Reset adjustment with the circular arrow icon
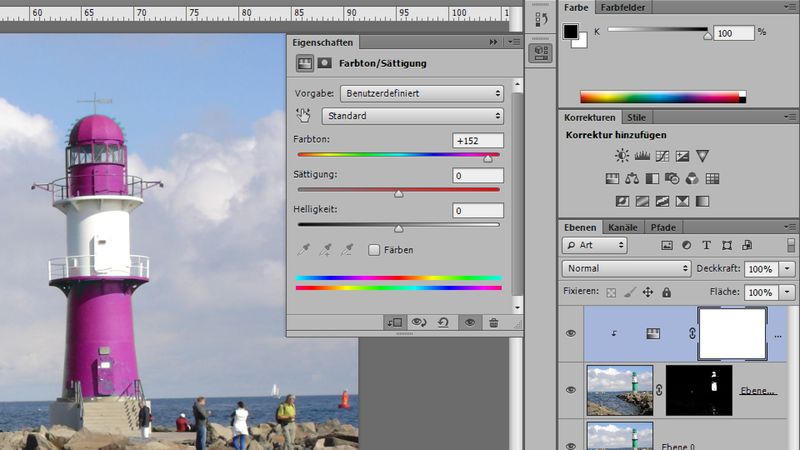 pos(443,323)
